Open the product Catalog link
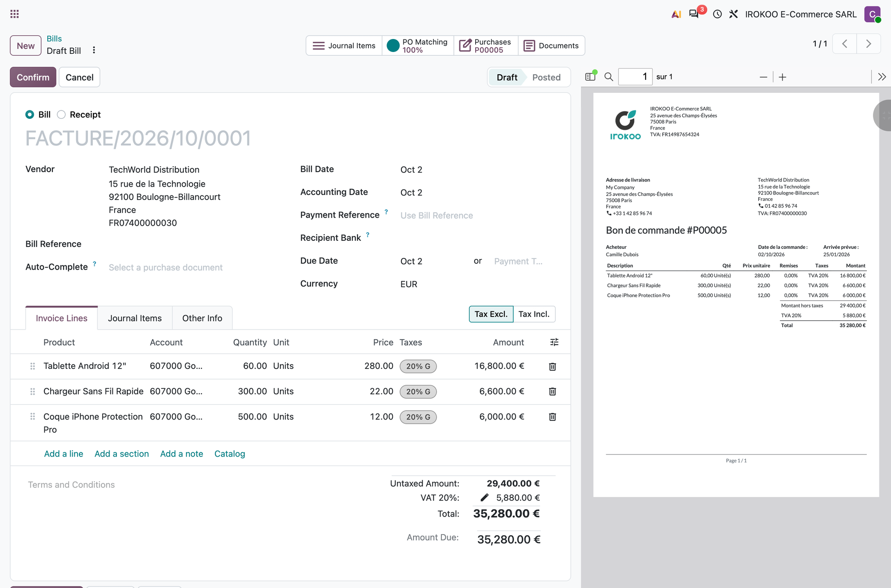891x588 pixels. (x=230, y=454)
